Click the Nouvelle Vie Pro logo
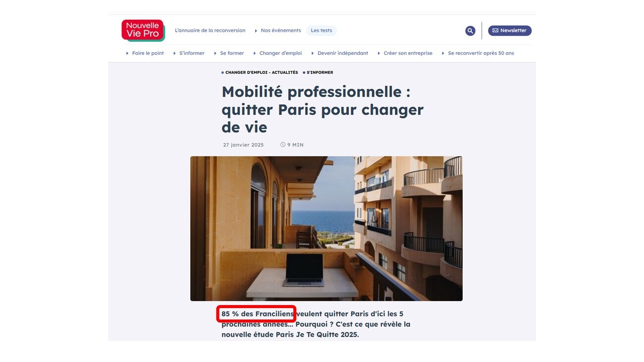 click(143, 30)
